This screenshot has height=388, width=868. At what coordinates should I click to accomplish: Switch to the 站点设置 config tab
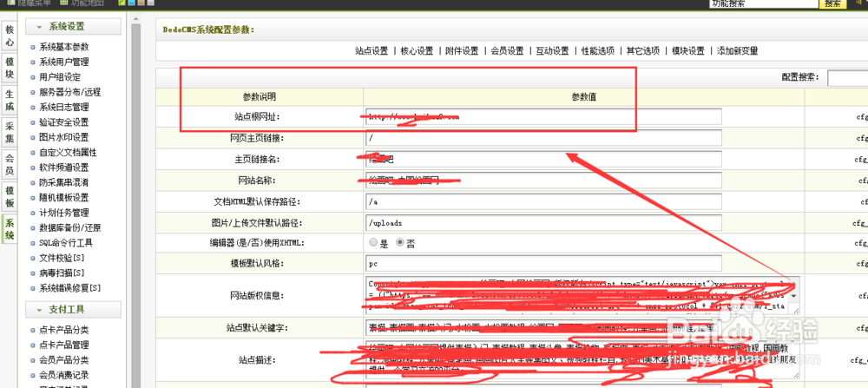pos(372,51)
